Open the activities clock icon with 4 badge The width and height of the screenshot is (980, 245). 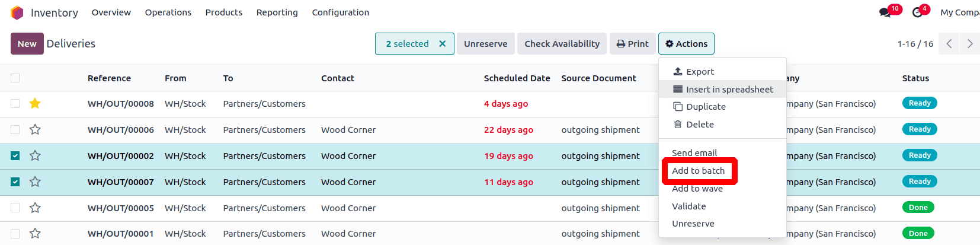tap(917, 12)
